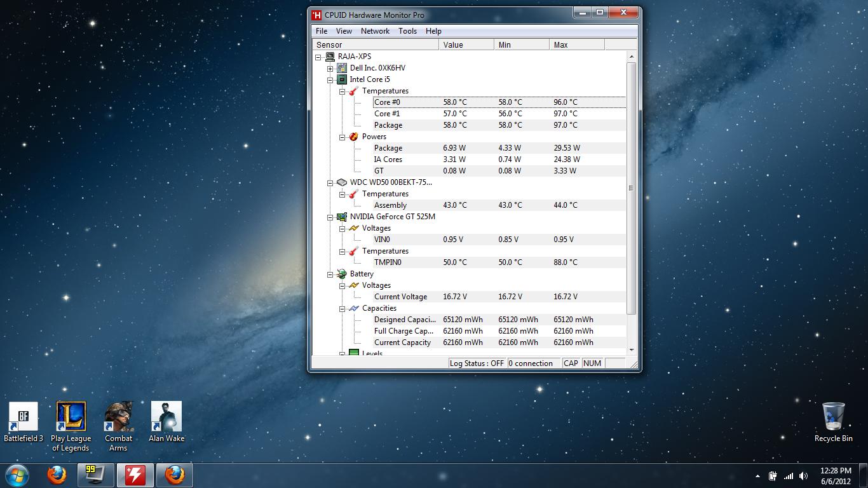Click the scroll up arrow of sensor list
868x488 pixels.
point(631,57)
